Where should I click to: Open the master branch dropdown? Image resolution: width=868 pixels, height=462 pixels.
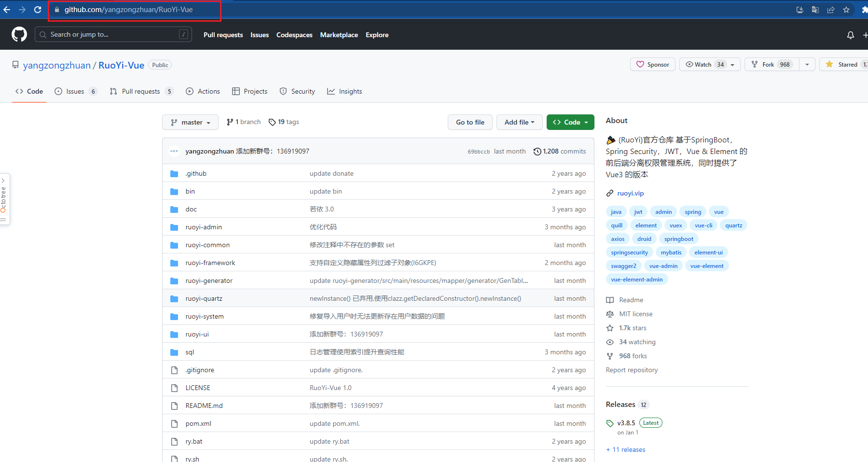(190, 123)
